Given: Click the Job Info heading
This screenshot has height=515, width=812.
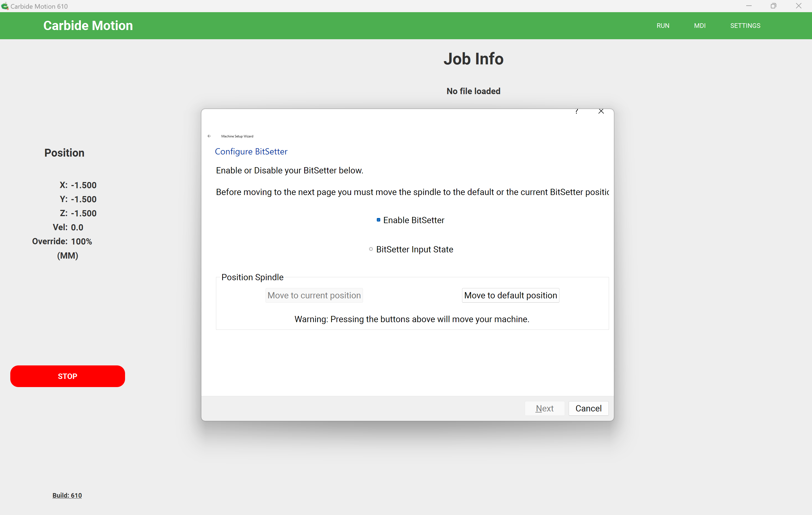Looking at the screenshot, I should [x=473, y=59].
